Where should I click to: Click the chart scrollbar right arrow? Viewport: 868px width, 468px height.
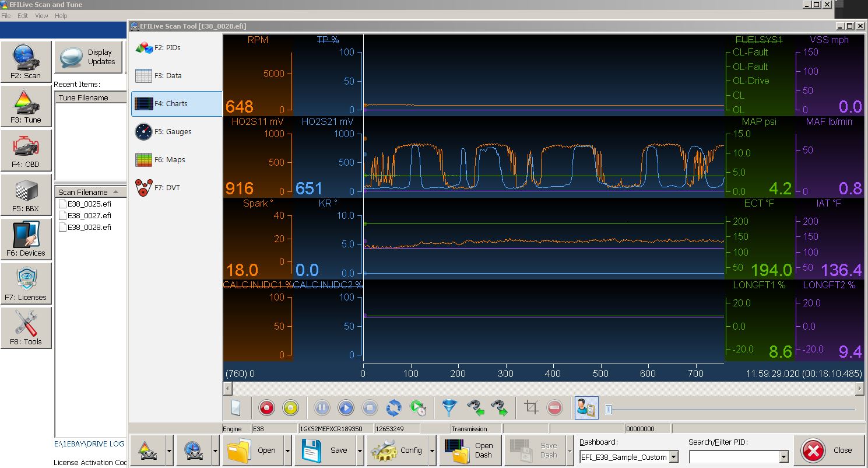pos(859,388)
